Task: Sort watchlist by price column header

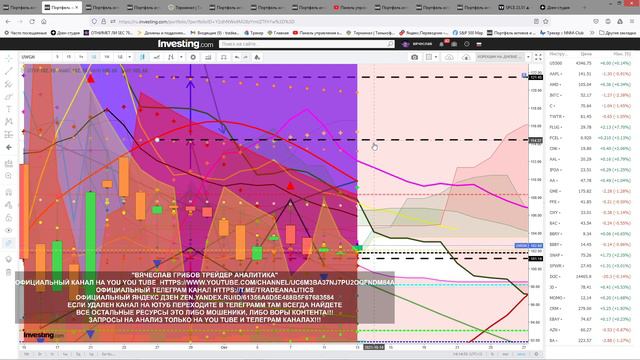Action: click(586, 54)
